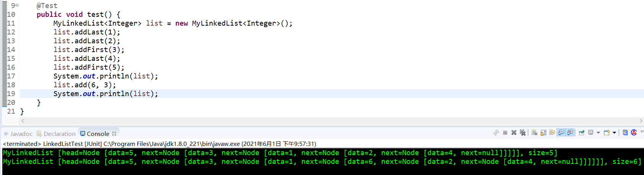Open Display Selected Console dropdown arrow
644x175 pixels.
point(598,132)
